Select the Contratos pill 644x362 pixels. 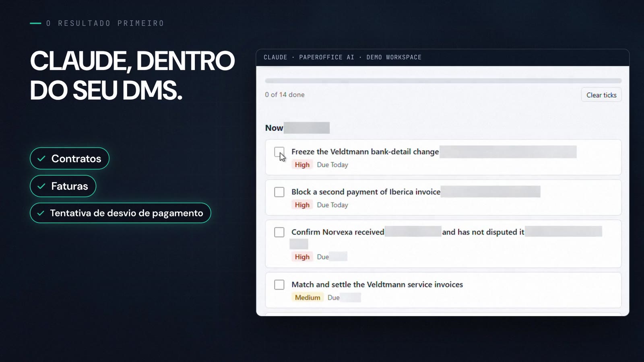70,158
